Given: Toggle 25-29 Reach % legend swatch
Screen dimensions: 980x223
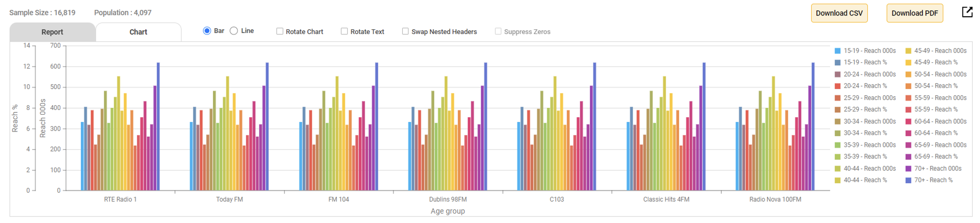Looking at the screenshot, I should pyautogui.click(x=837, y=110).
